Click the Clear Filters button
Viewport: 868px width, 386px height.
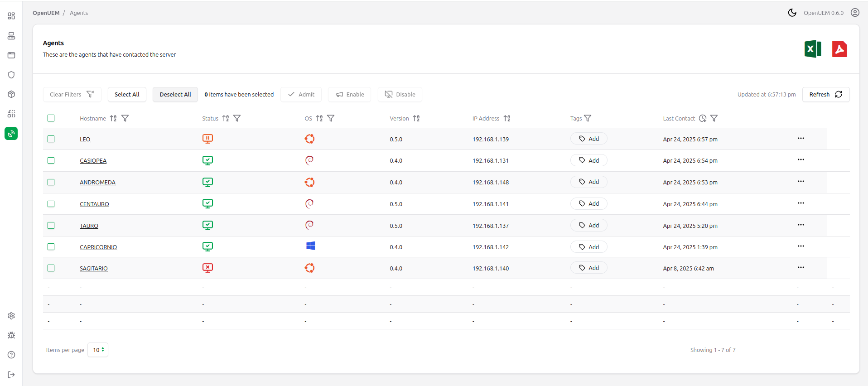(x=72, y=94)
